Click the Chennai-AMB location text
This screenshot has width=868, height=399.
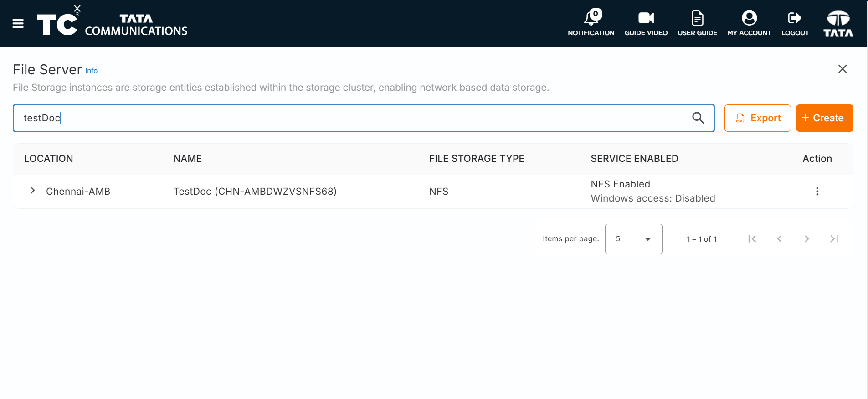coord(78,192)
